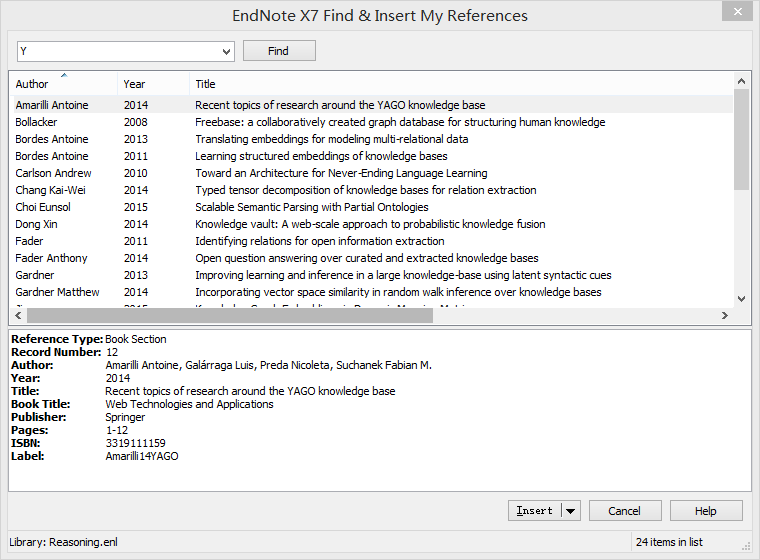The width and height of the screenshot is (760, 560).
Task: Click the Label value Amarilli14YAGO
Action: (x=142, y=456)
